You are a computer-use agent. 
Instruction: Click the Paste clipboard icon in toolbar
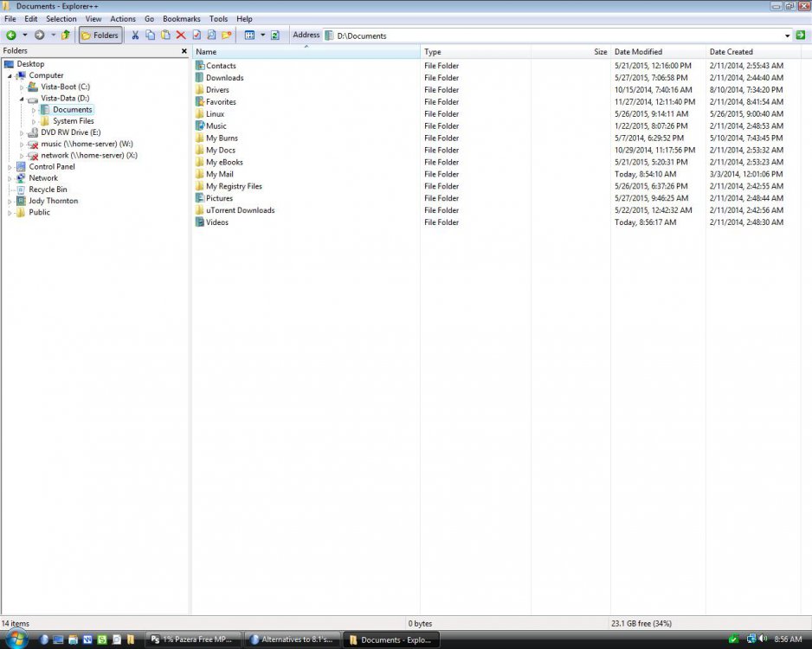(x=165, y=35)
